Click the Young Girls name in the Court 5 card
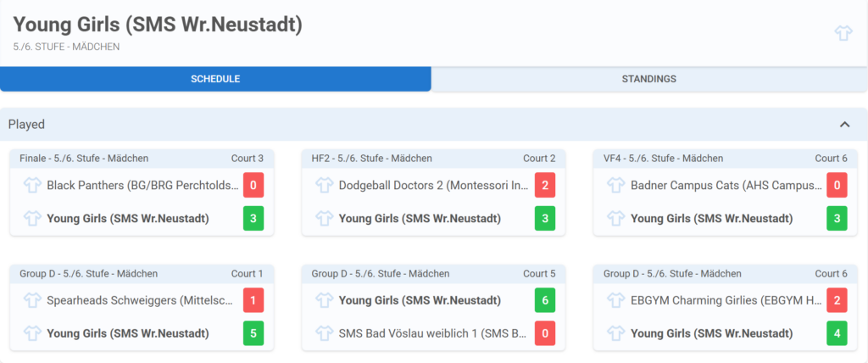The width and height of the screenshot is (868, 363). [420, 300]
